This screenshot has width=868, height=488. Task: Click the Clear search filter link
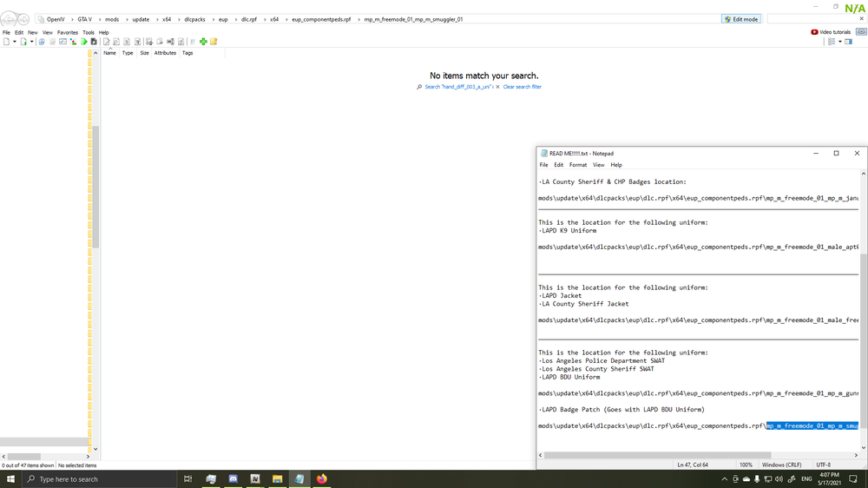(522, 87)
